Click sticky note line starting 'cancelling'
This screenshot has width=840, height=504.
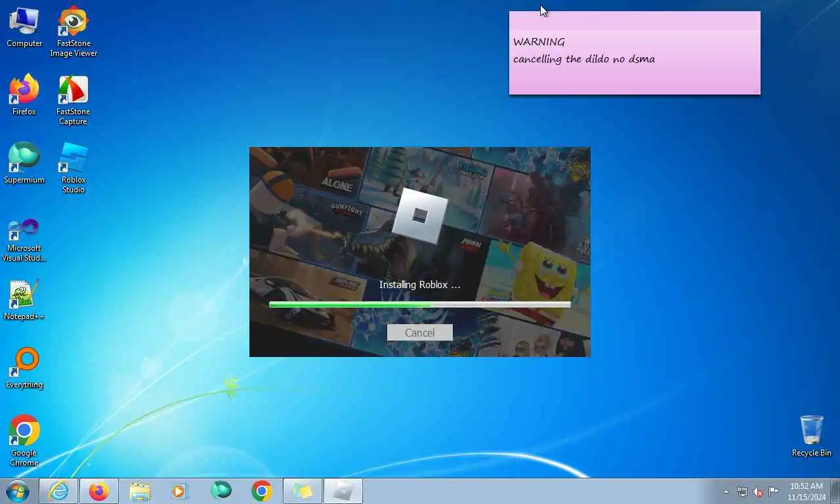click(x=584, y=59)
